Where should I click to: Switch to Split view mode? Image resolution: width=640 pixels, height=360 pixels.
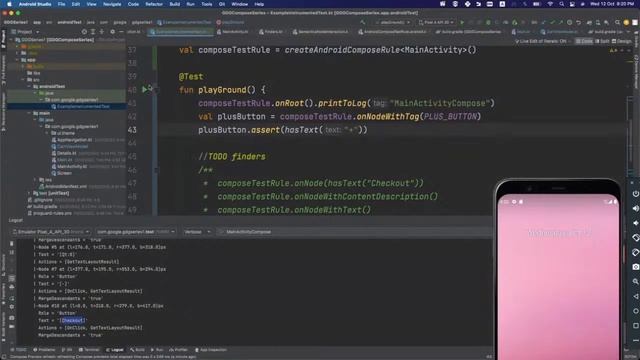[x=602, y=41]
